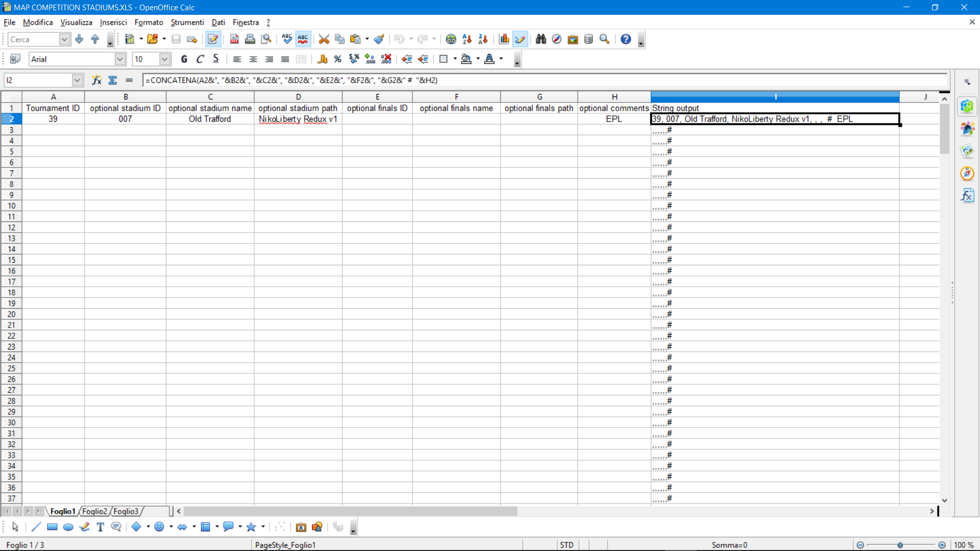Click the STD selection mode status field
Image resolution: width=980 pixels, height=551 pixels.
567,545
